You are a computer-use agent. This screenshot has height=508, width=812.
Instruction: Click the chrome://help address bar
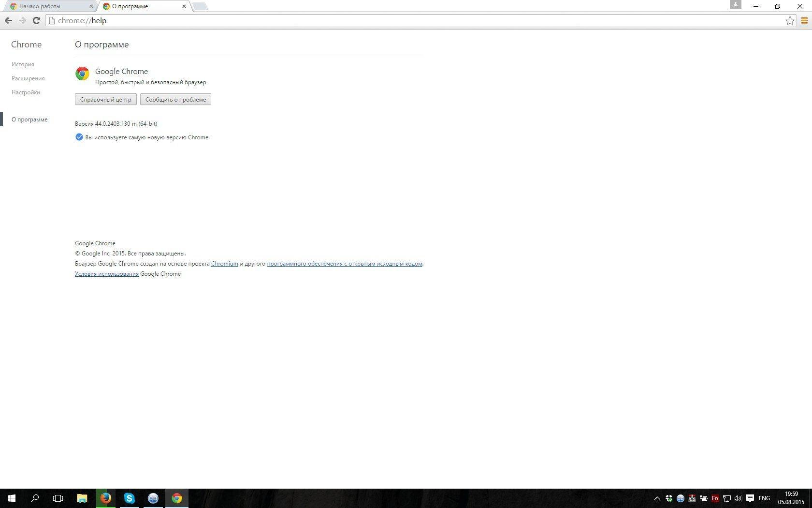420,20
